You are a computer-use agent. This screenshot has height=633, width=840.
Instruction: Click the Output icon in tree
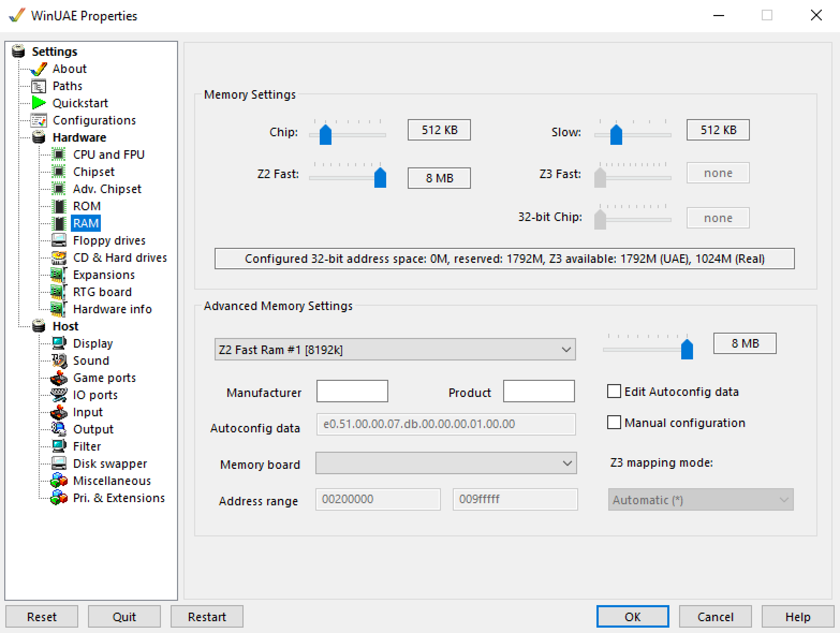coord(59,429)
